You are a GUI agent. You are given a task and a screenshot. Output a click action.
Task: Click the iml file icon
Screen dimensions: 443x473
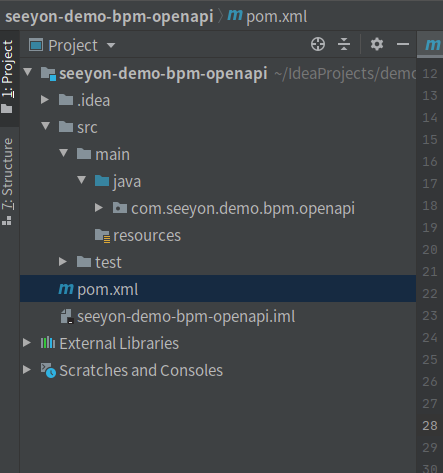(67, 316)
